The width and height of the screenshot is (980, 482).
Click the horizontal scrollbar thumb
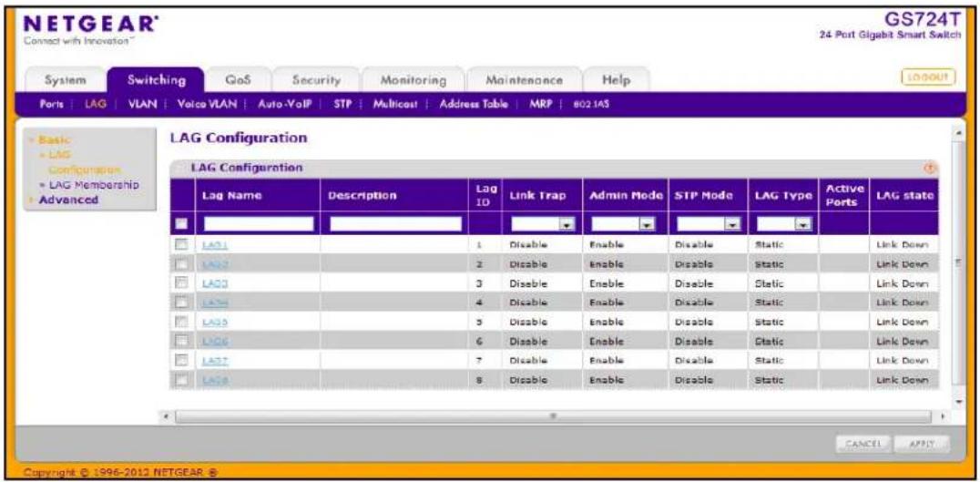[x=554, y=415]
